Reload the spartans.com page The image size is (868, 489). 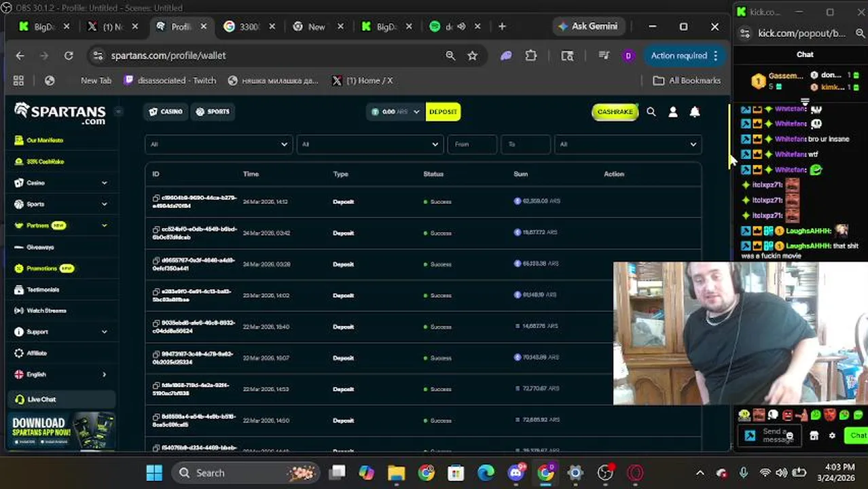tap(69, 56)
